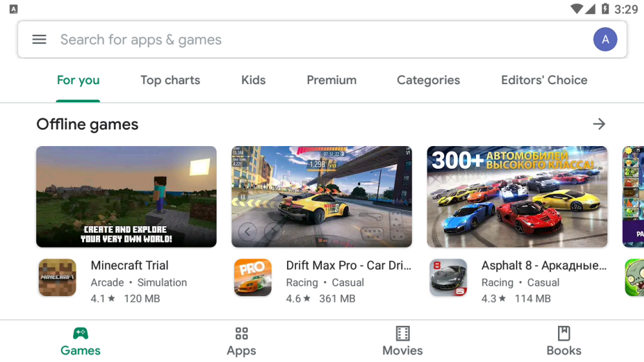Go to the Movies section
Screen dimensions: 644x362
402,341
